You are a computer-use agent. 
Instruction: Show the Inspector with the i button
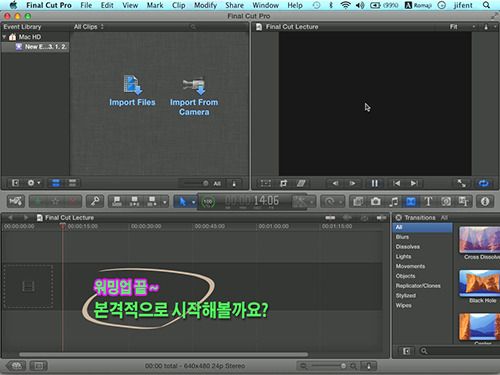pyautogui.click(x=485, y=202)
